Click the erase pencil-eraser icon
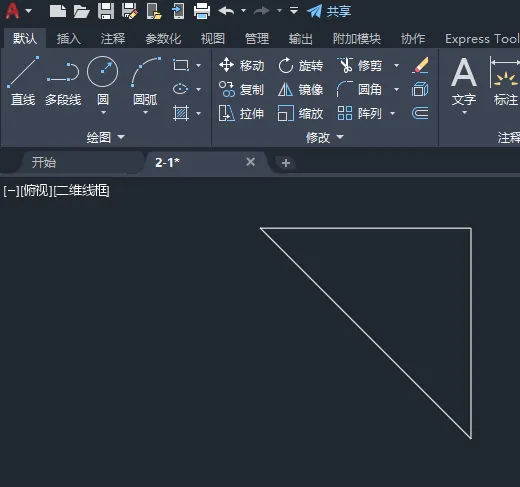Image resolution: width=520 pixels, height=487 pixels. pos(420,65)
